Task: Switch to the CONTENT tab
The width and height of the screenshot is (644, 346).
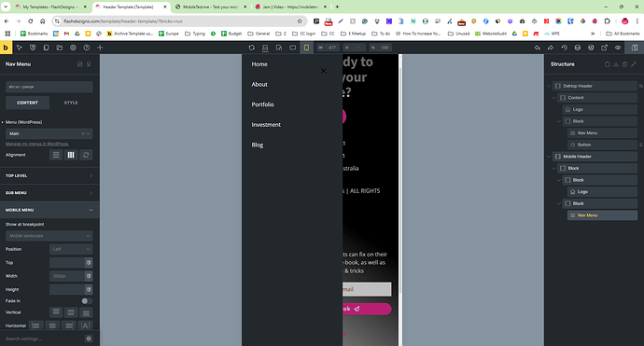Action: [27, 103]
